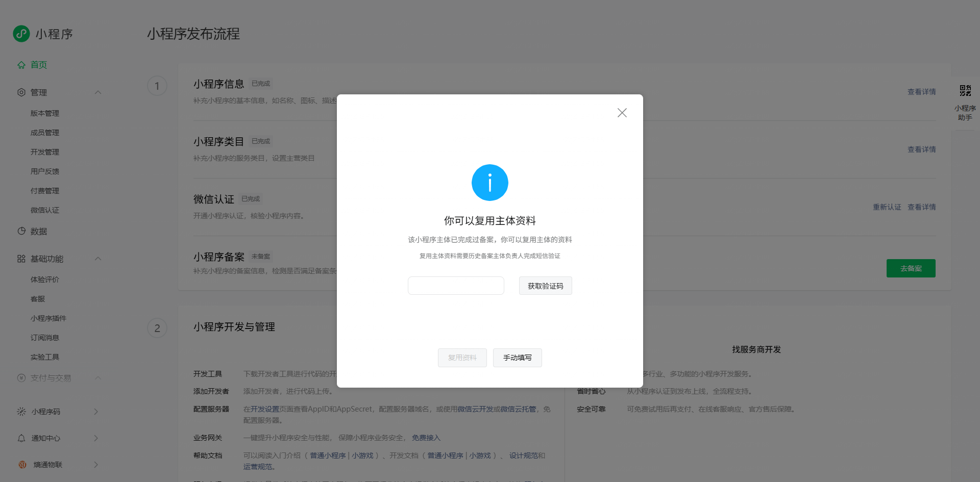
Task: Open 客服 in the sidebar
Action: pos(38,299)
